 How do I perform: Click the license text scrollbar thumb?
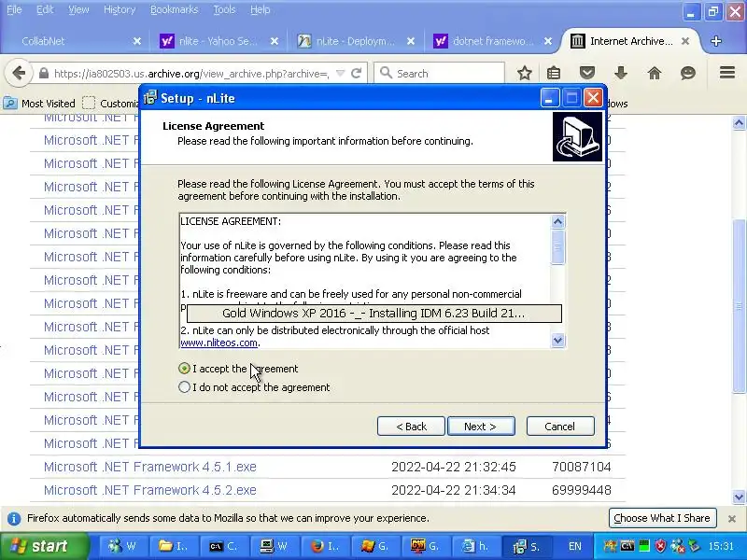tap(557, 247)
